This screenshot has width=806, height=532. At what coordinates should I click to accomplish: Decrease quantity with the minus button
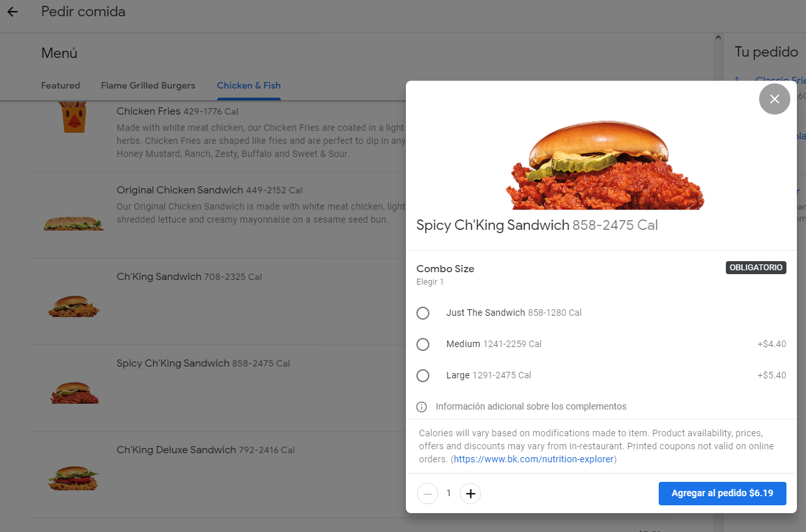click(x=427, y=494)
